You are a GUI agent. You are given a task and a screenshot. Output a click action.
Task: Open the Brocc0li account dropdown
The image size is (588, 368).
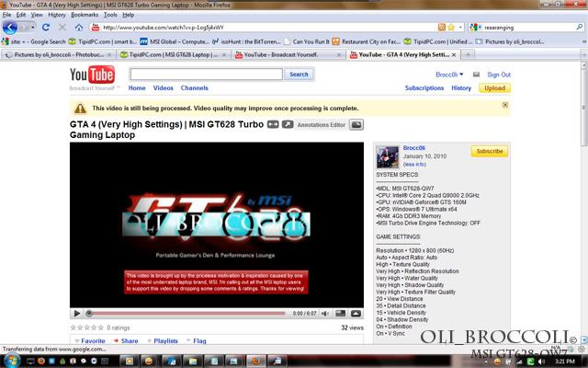[449, 75]
